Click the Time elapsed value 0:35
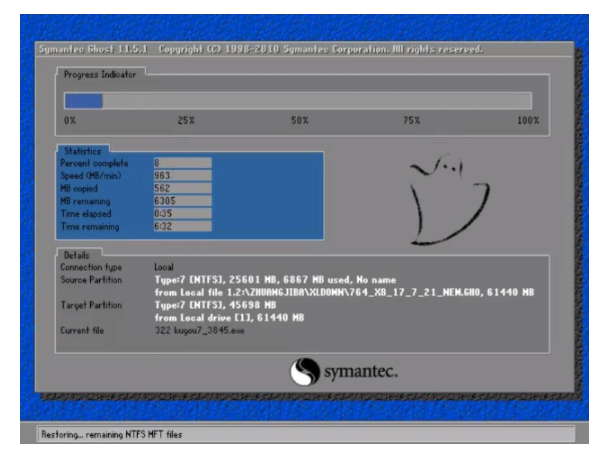613x452 pixels. pos(183,213)
